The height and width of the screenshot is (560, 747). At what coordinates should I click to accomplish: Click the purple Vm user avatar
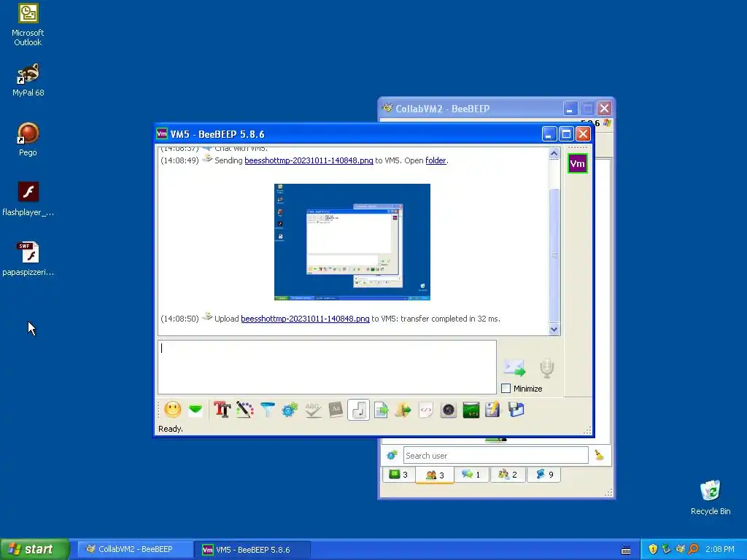point(578,164)
